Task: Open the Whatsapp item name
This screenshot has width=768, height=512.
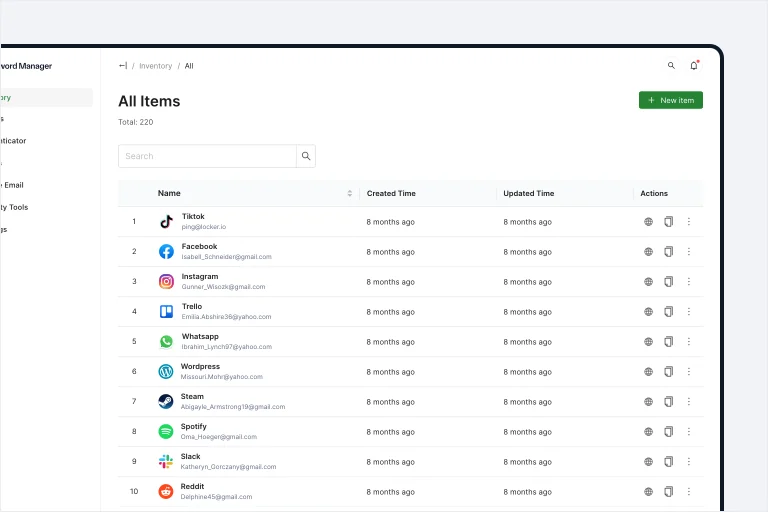Action: click(200, 336)
